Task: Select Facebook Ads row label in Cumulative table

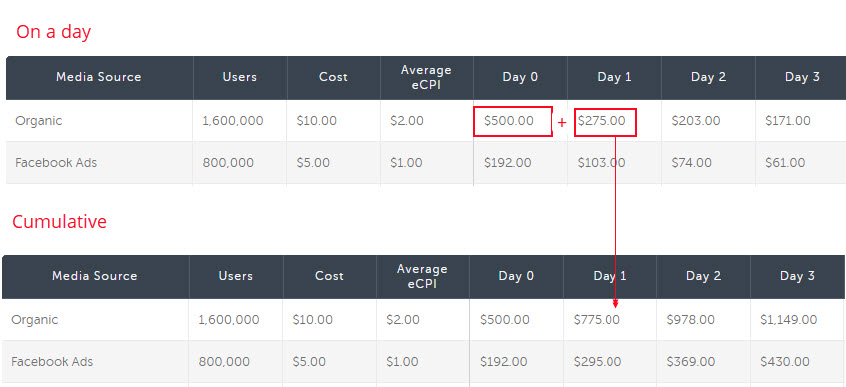Action: 52,362
